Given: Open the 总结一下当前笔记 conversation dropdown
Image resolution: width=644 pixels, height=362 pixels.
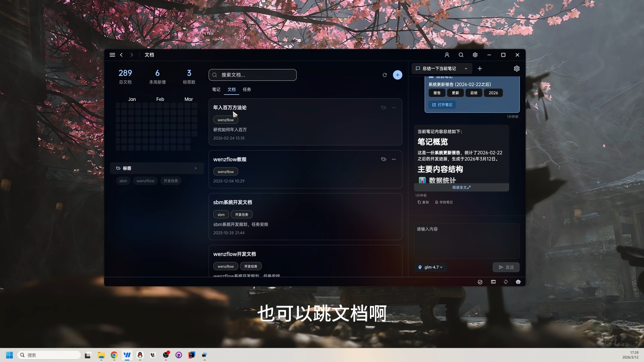Looking at the screenshot, I should point(442,69).
